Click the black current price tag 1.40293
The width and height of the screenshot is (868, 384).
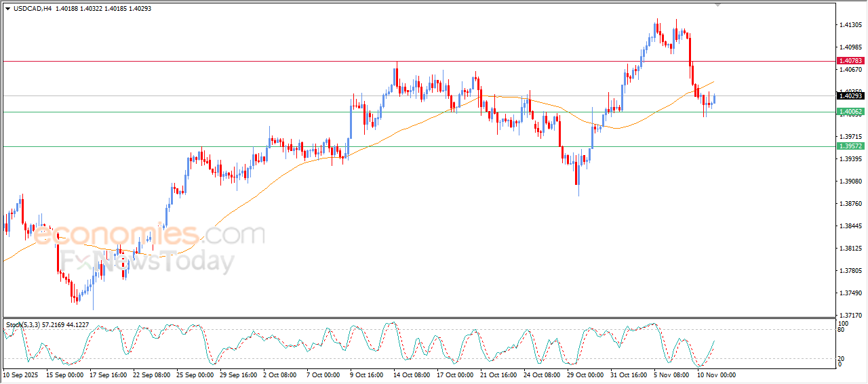(850, 96)
